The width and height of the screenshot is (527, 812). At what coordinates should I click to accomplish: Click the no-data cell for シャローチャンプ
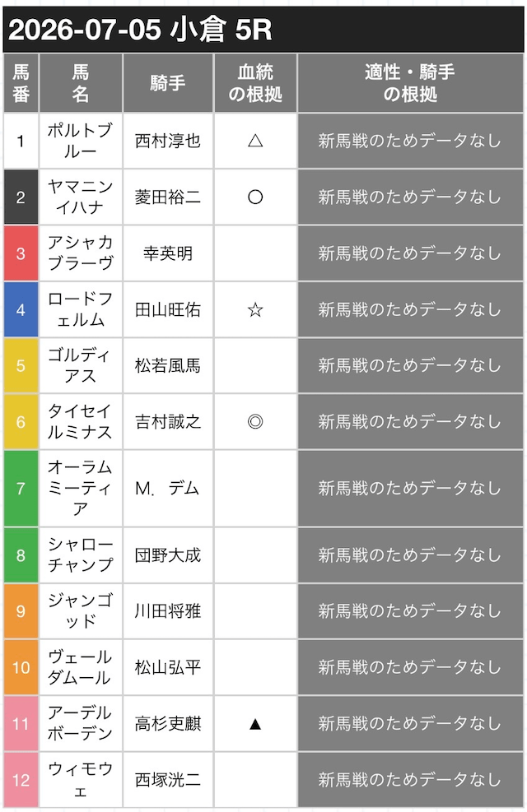point(410,555)
